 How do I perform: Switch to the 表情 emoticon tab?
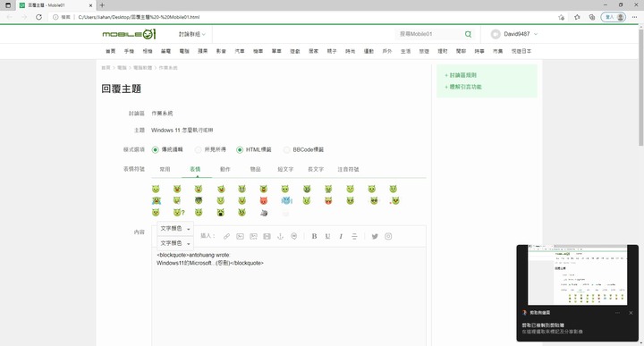pos(195,169)
